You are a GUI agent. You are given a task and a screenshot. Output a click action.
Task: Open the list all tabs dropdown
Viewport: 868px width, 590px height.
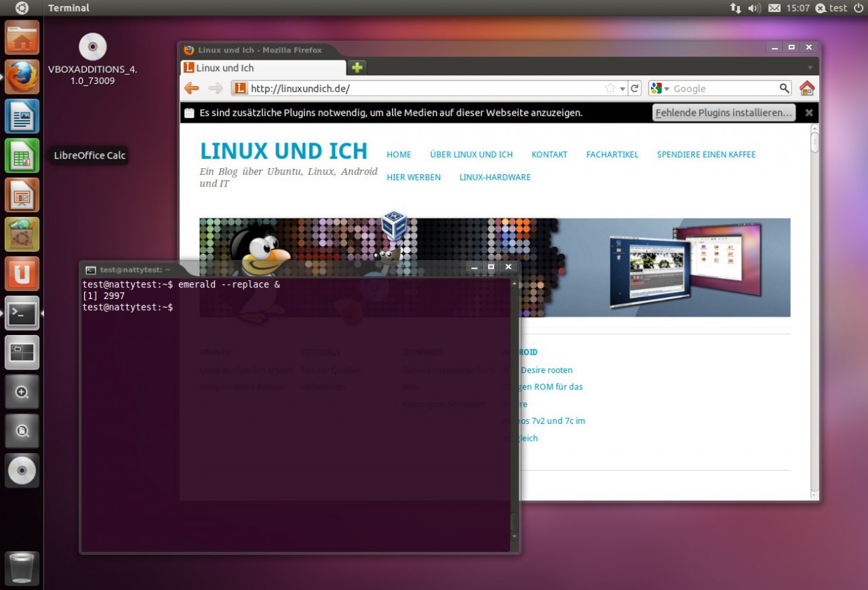[x=810, y=68]
